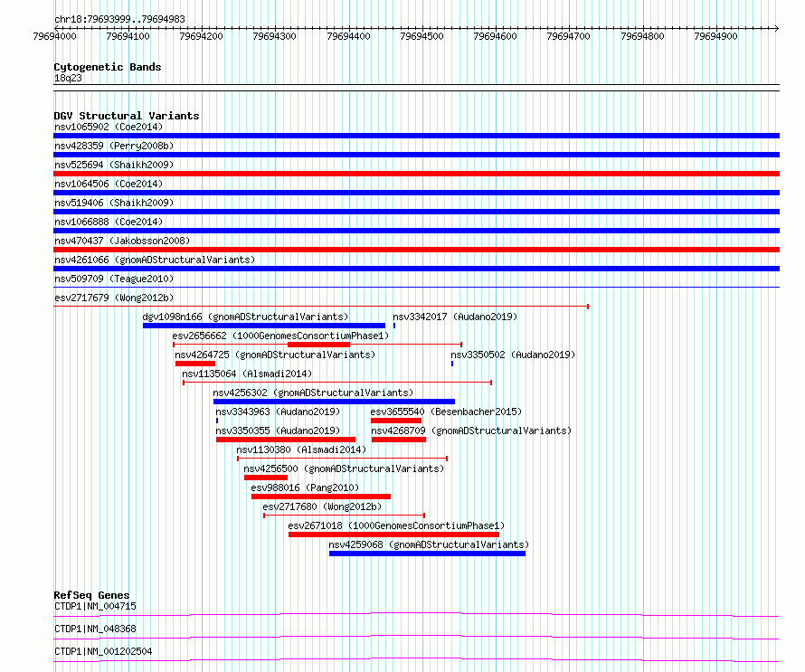Click the chr18:79693999..79694983 region label
The width and height of the screenshot is (805, 672).
point(119,20)
